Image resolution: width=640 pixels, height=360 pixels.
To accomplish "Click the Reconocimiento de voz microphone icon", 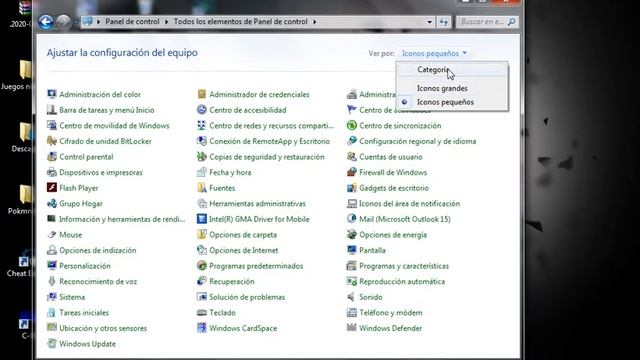I will pos(51,281).
